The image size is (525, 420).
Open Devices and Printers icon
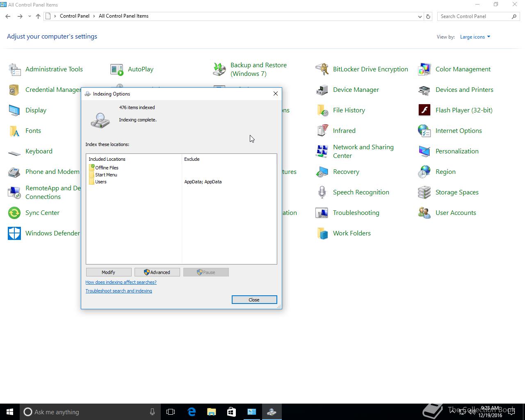click(x=425, y=90)
